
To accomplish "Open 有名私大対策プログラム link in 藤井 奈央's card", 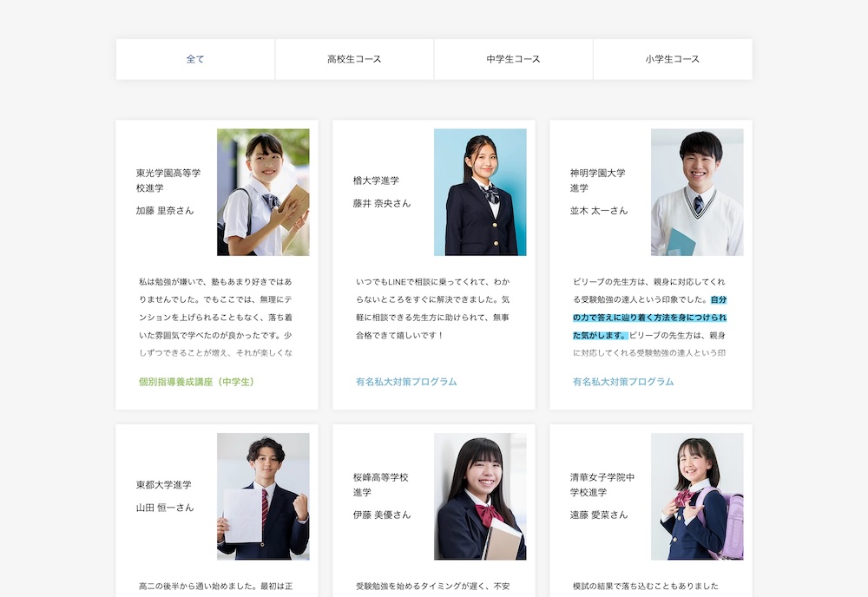I will (x=406, y=382).
